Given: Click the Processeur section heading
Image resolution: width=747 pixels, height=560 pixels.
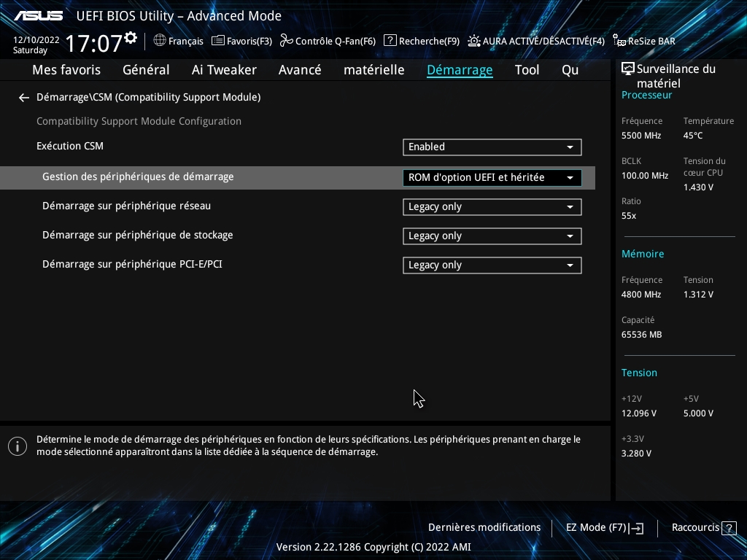Looking at the screenshot, I should (x=646, y=96).
